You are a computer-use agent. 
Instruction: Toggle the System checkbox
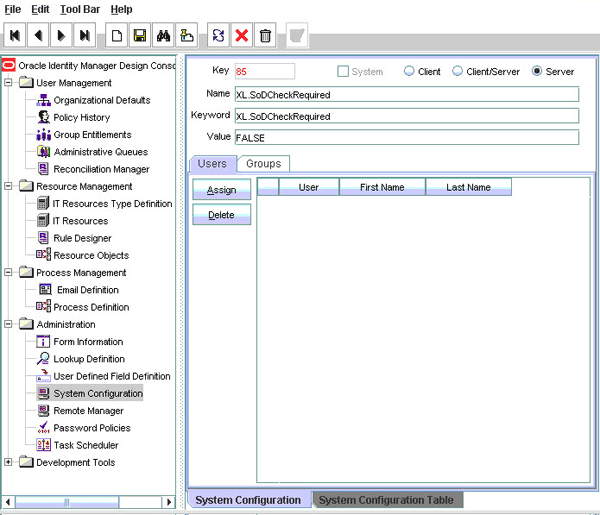pos(343,72)
